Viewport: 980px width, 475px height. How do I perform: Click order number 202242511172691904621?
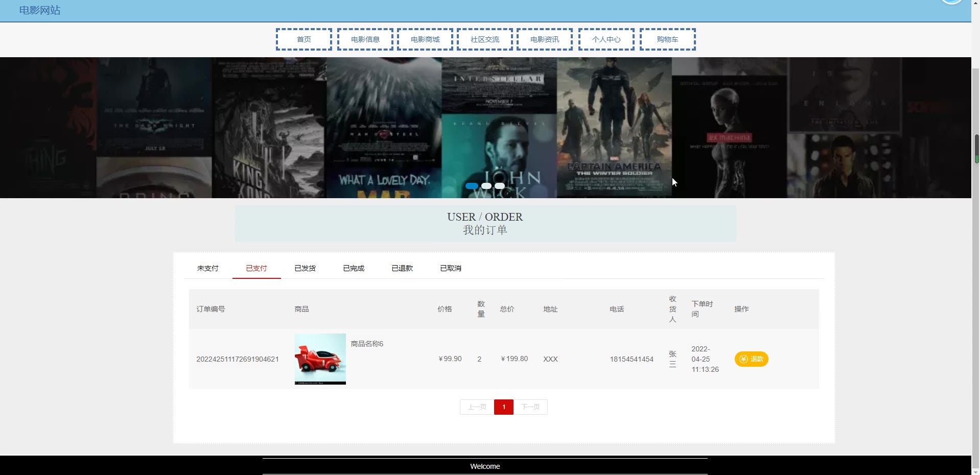pos(238,359)
